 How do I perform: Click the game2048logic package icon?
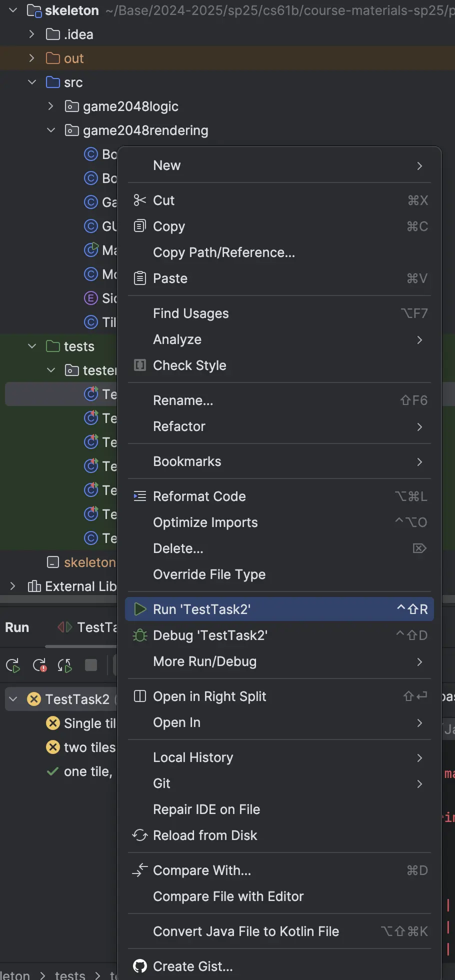coord(72,106)
